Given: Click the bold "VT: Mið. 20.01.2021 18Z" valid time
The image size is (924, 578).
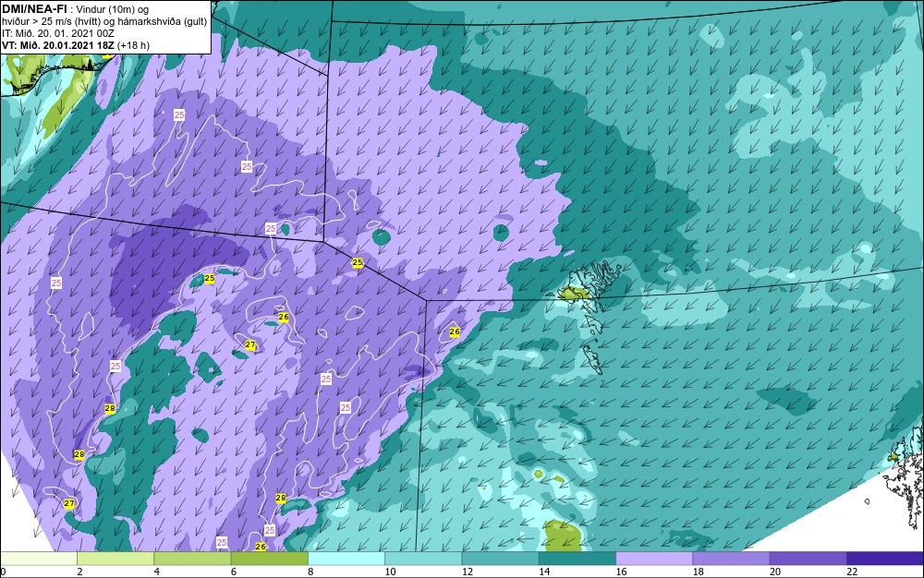Looking at the screenshot, I should (58, 45).
